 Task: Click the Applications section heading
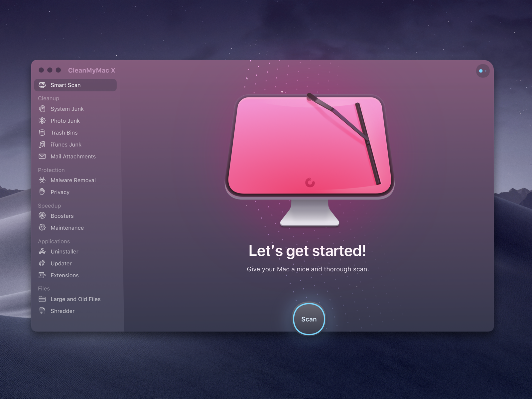[54, 241]
